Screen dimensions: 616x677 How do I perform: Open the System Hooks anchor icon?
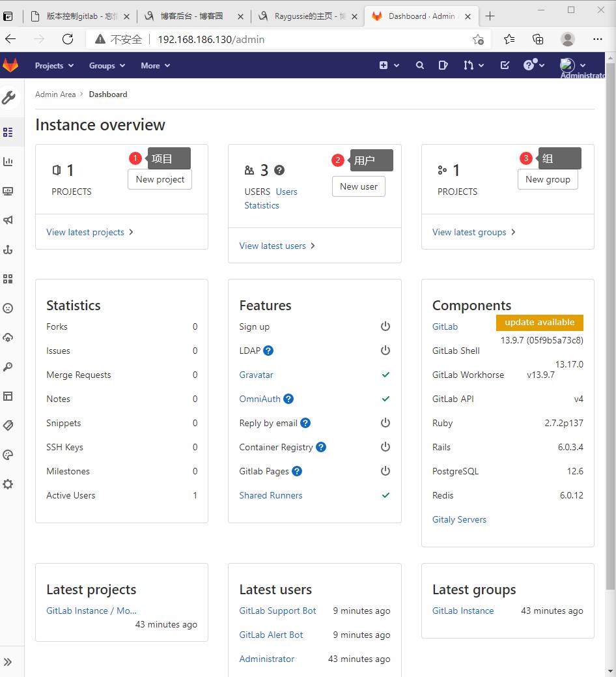(8, 250)
